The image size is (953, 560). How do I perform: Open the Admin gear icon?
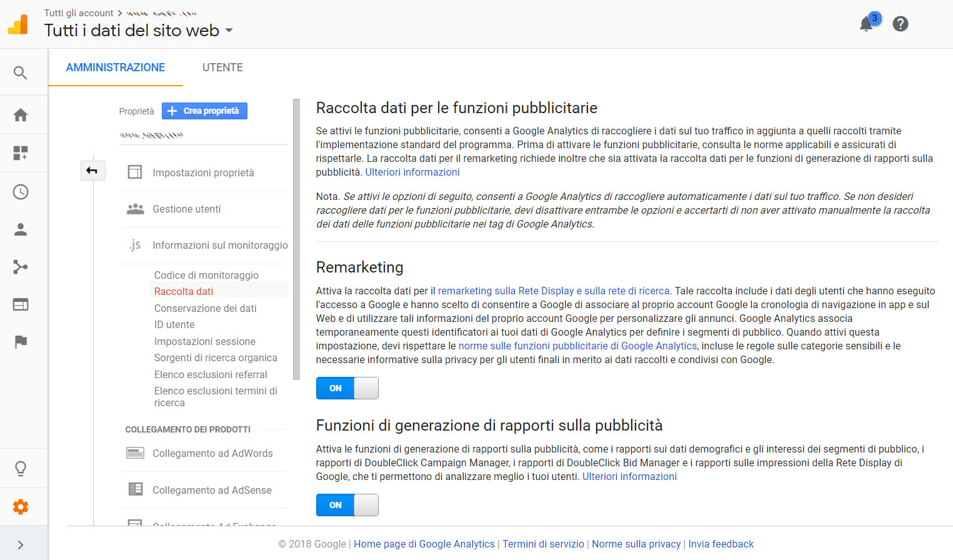[x=21, y=507]
